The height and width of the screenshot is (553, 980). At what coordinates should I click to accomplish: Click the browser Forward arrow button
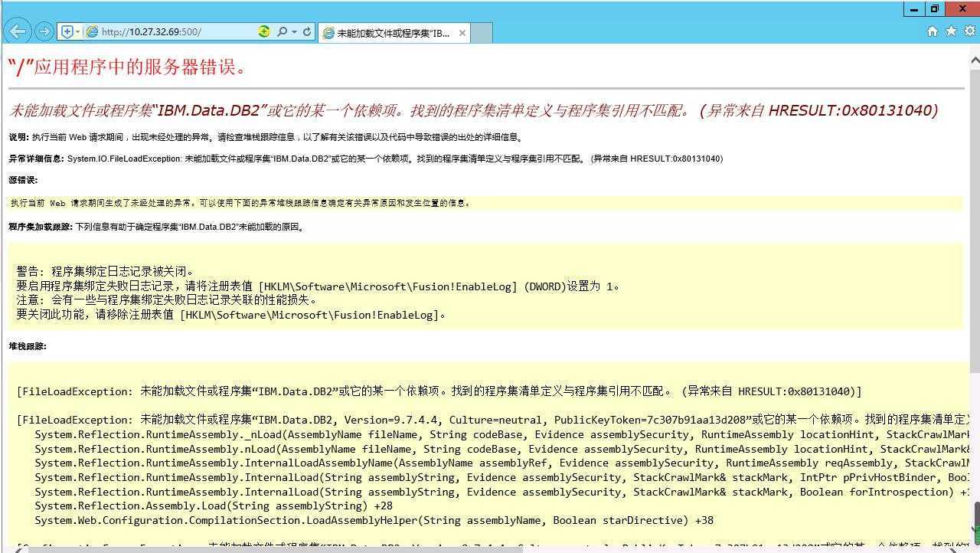pyautogui.click(x=44, y=31)
